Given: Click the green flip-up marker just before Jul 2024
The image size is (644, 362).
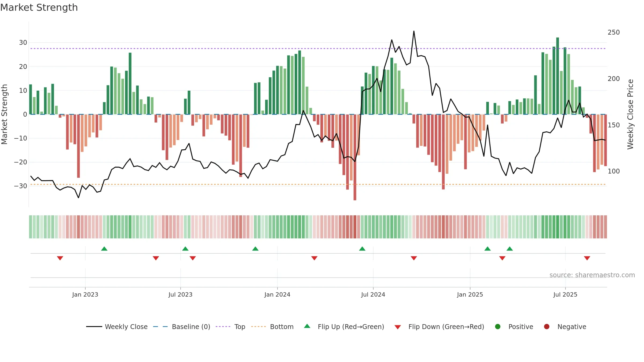Looking at the screenshot, I should (362, 249).
